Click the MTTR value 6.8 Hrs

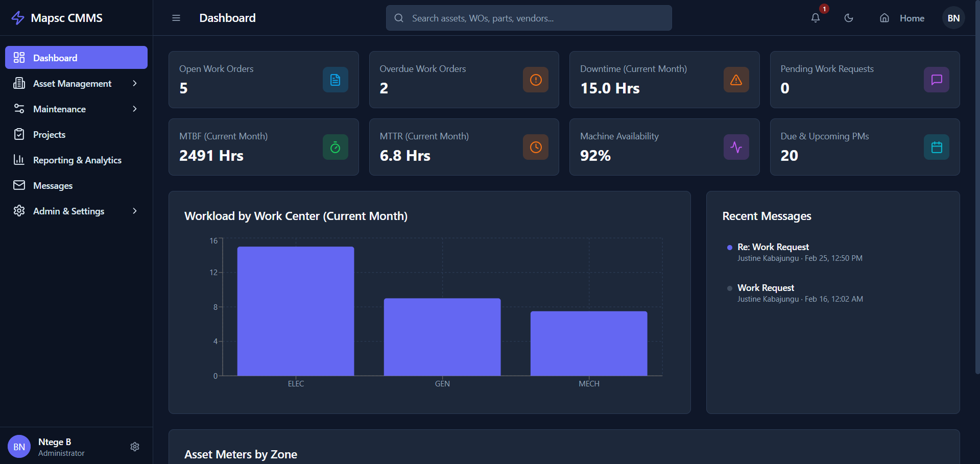(x=405, y=156)
